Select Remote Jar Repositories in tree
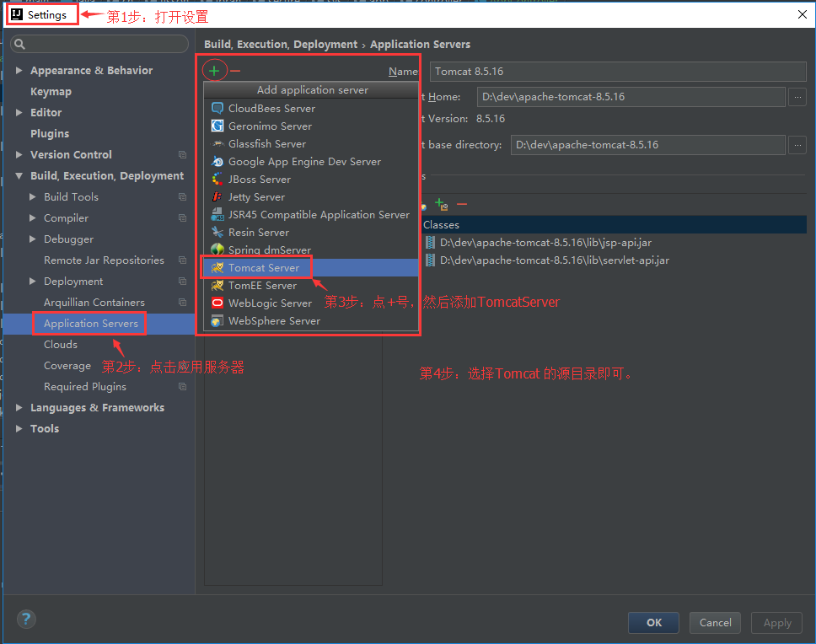816x644 pixels. pos(104,260)
